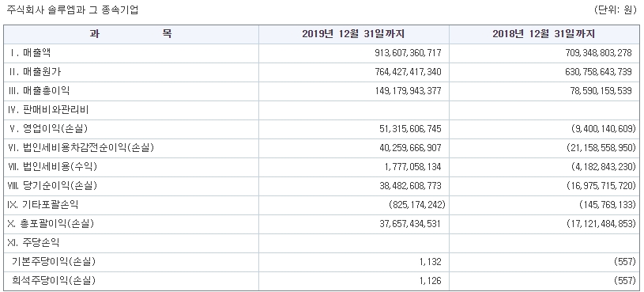Select the company name 주식회사 솔루엠과 그 종속기업
Screen dimensions: 644x292
[73, 9]
